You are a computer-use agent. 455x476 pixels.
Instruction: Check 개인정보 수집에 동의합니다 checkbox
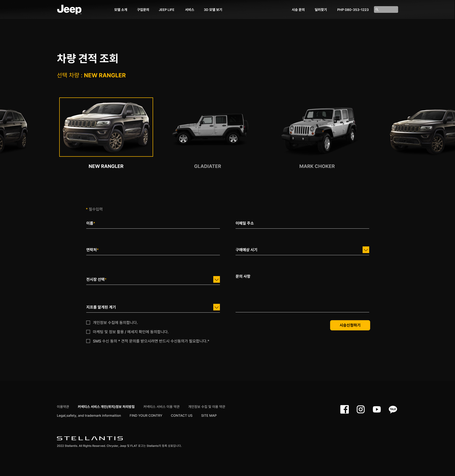pyautogui.click(x=88, y=323)
